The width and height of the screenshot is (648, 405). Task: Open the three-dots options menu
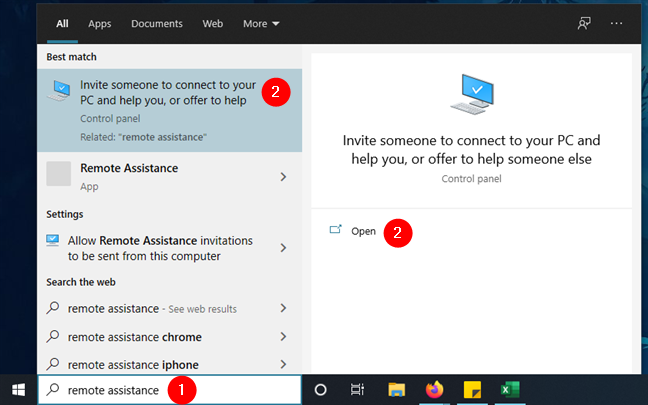tap(616, 24)
